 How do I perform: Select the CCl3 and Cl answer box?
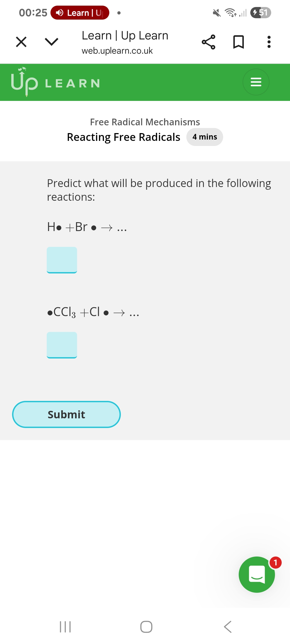(x=62, y=345)
